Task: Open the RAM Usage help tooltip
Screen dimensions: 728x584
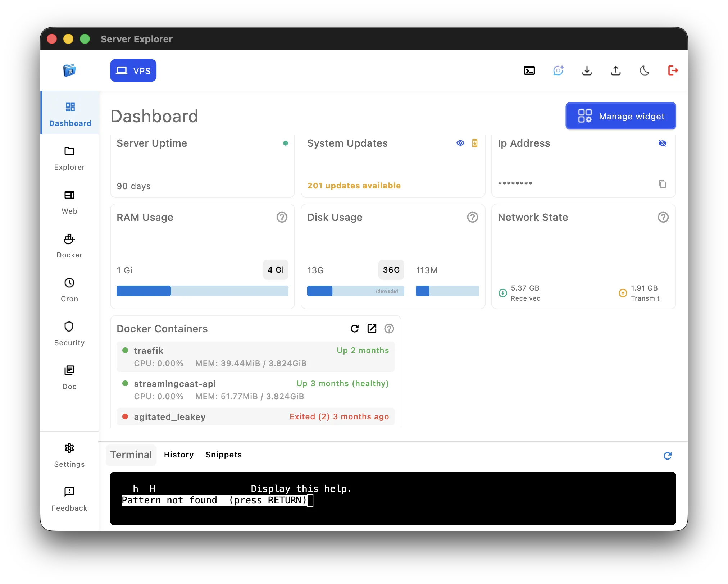Action: click(x=282, y=217)
